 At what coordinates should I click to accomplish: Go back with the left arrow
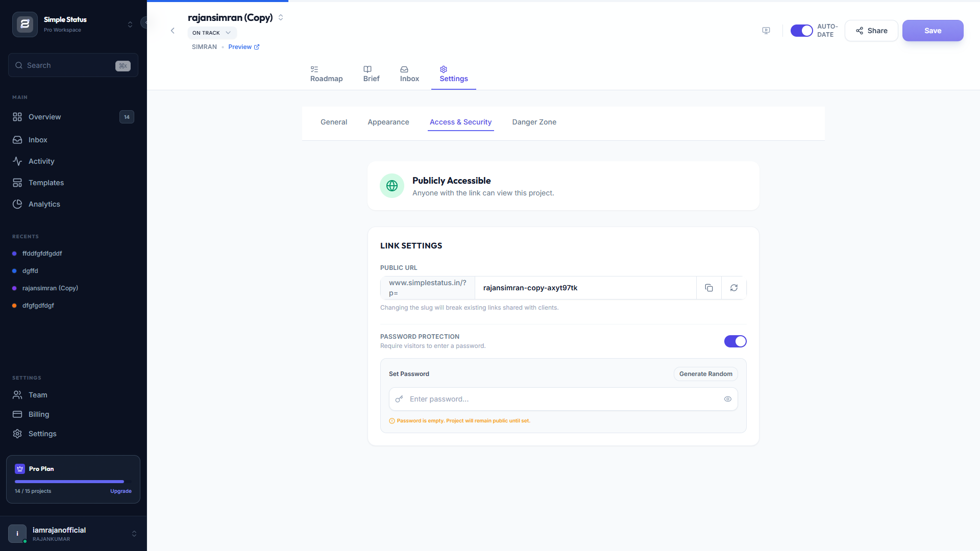[x=173, y=31]
